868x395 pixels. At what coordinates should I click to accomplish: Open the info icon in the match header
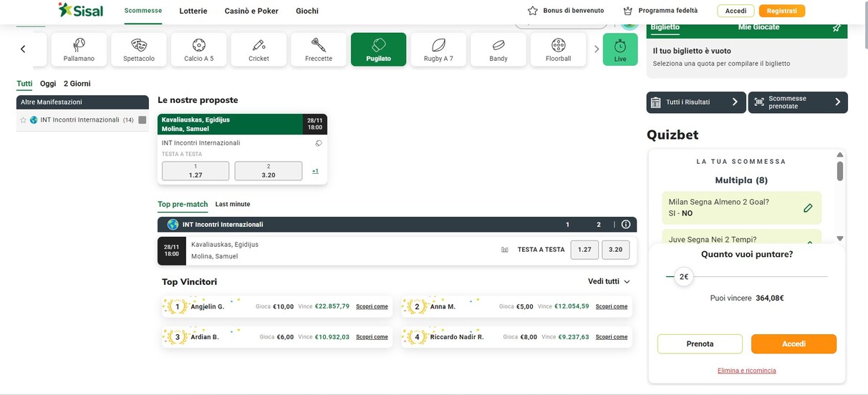626,224
